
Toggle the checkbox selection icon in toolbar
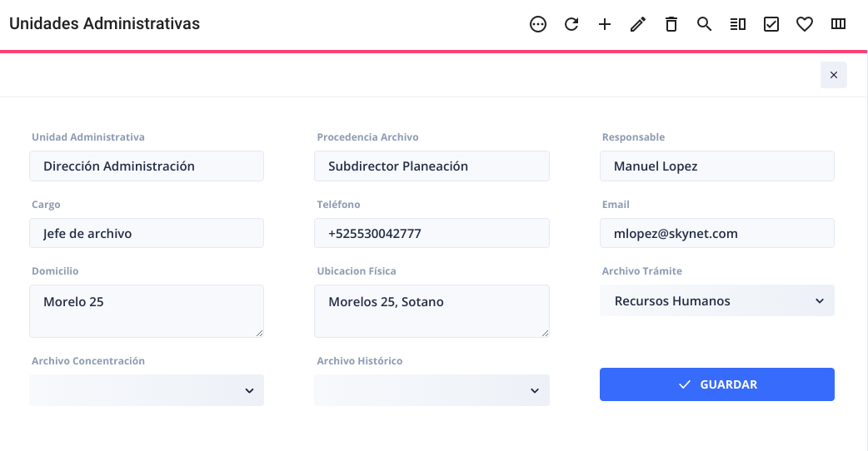(x=771, y=24)
